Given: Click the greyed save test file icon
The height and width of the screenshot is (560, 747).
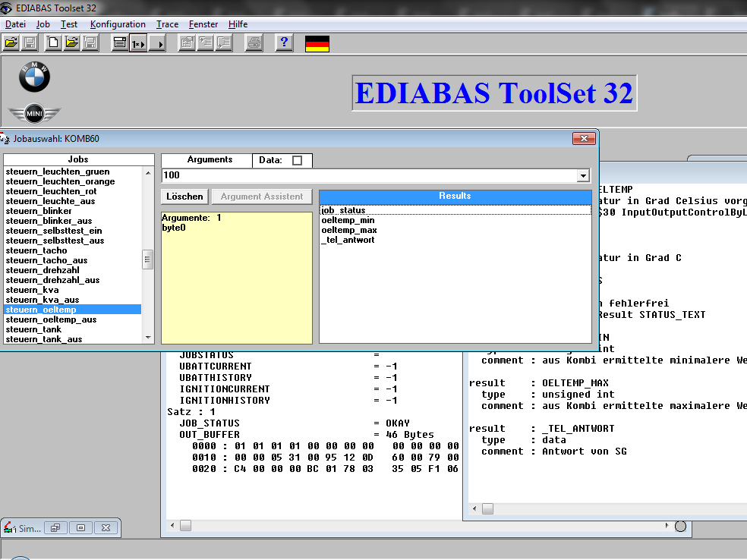Looking at the screenshot, I should coord(90,43).
